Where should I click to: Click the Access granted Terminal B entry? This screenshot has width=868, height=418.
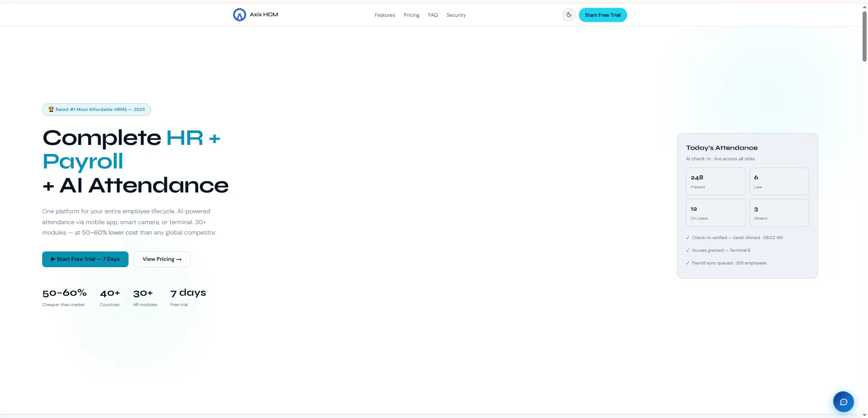[x=718, y=250]
